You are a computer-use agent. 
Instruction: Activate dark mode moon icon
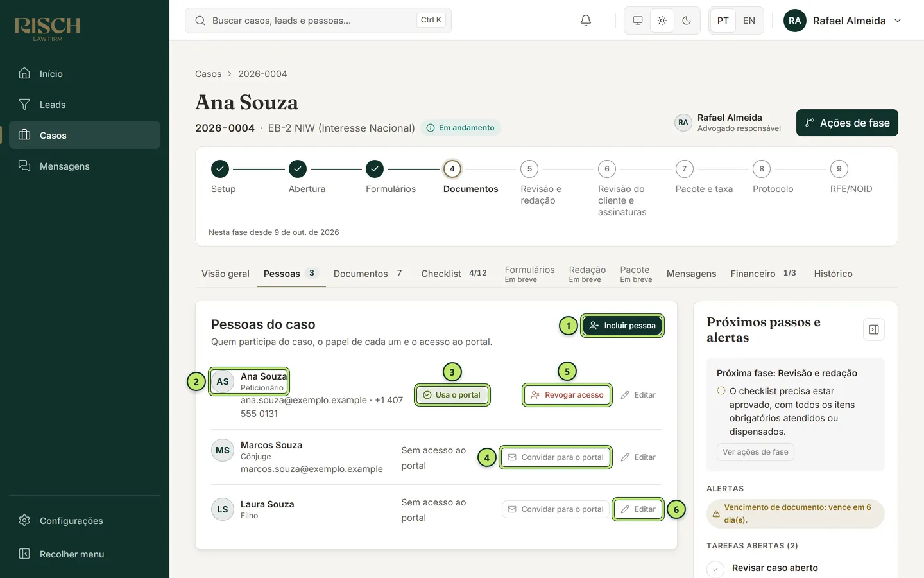pos(687,21)
